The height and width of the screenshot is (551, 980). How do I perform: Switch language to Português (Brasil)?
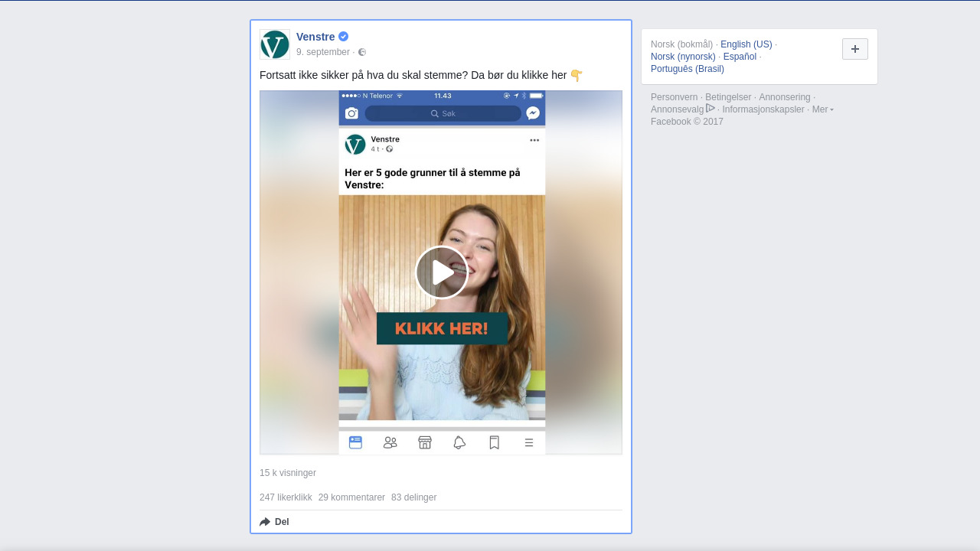(687, 69)
